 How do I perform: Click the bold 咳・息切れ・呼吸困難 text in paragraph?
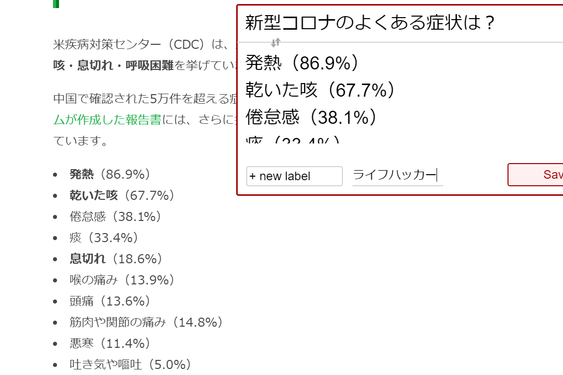point(113,65)
